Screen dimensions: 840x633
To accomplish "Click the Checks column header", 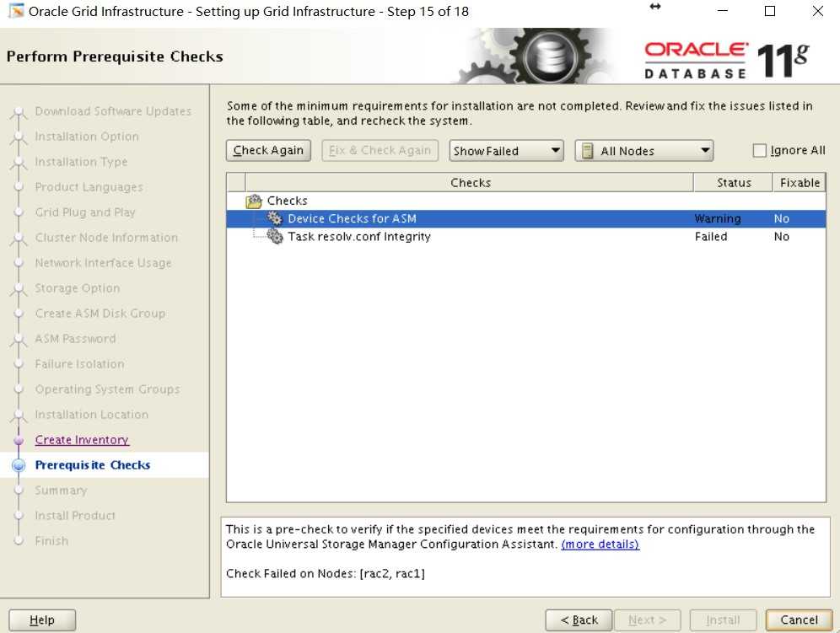I will pyautogui.click(x=470, y=183).
